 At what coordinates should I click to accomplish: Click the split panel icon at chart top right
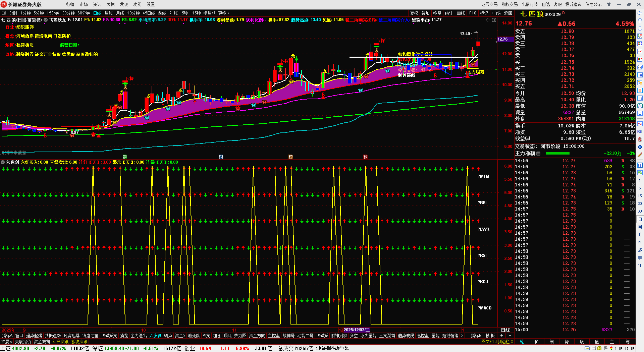pyautogui.click(x=494, y=20)
